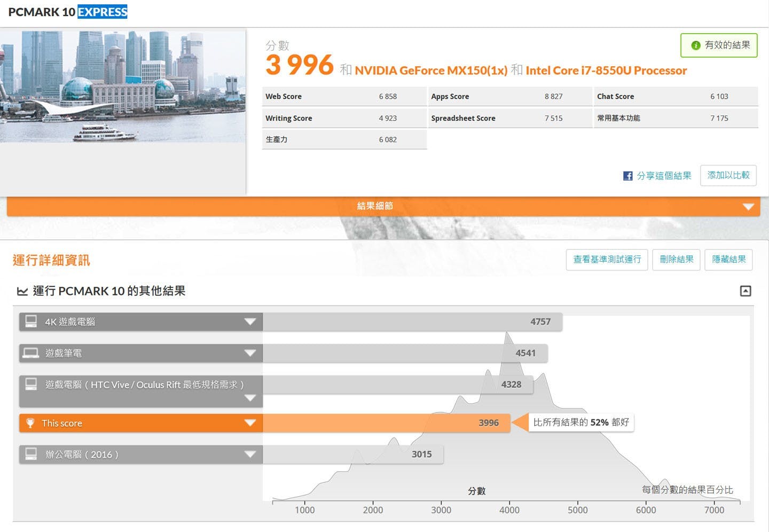Click the collapse icon beside PCMark 10 results
The height and width of the screenshot is (532, 769).
click(x=746, y=291)
